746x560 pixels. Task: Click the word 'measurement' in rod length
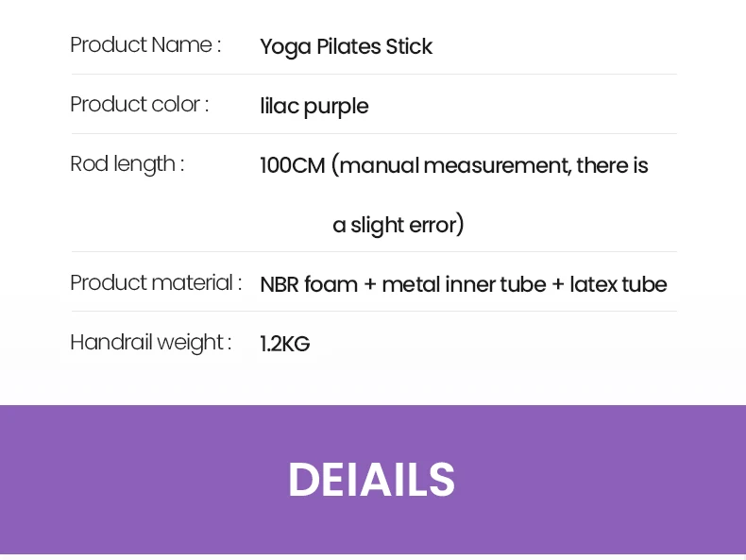498,166
